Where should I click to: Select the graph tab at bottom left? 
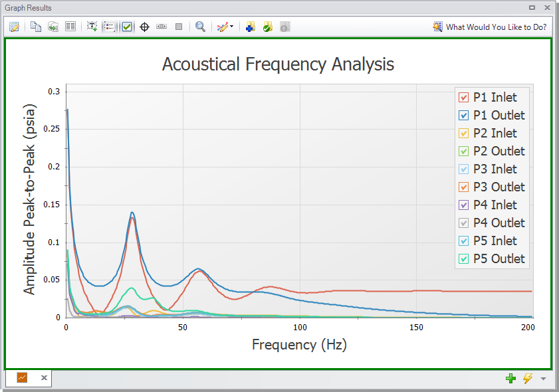click(x=22, y=377)
